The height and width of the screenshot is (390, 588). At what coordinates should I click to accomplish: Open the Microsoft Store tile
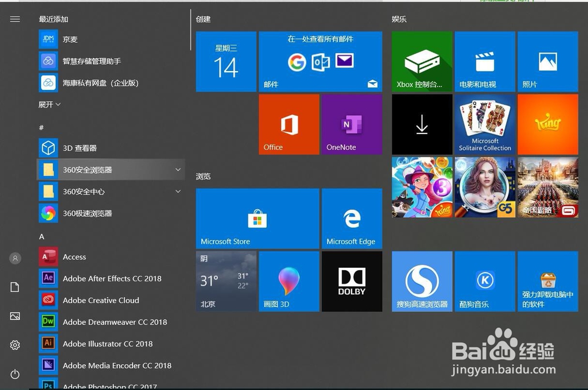pyautogui.click(x=258, y=218)
